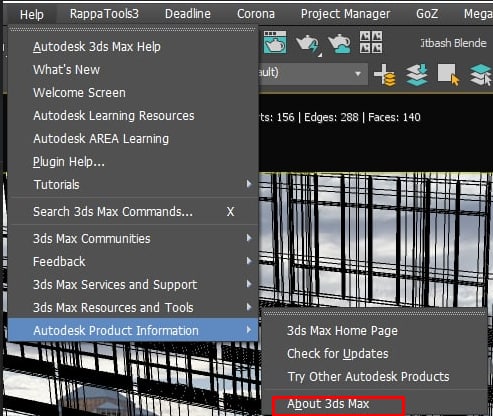Select Autodesk 3ds Max Help

(133, 47)
